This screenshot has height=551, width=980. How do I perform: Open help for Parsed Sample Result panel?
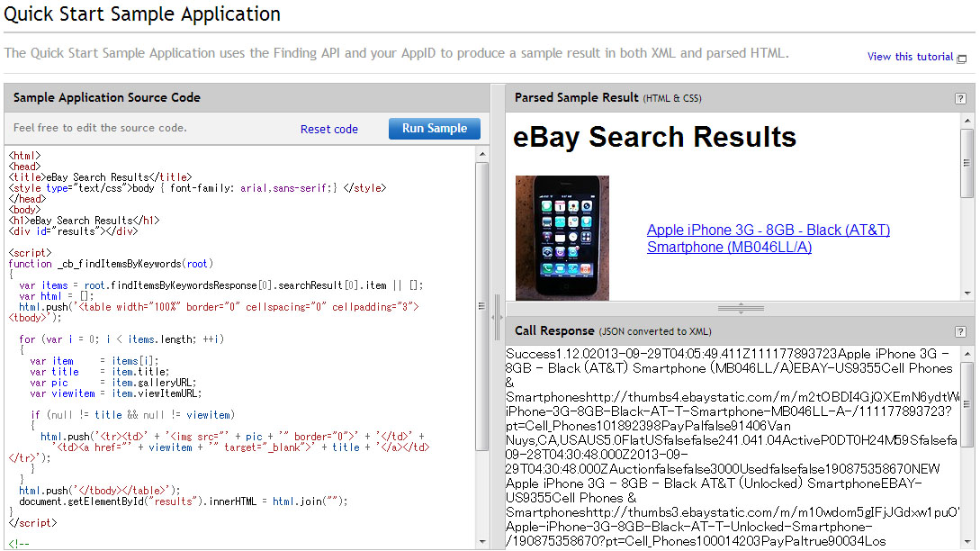[x=960, y=98]
